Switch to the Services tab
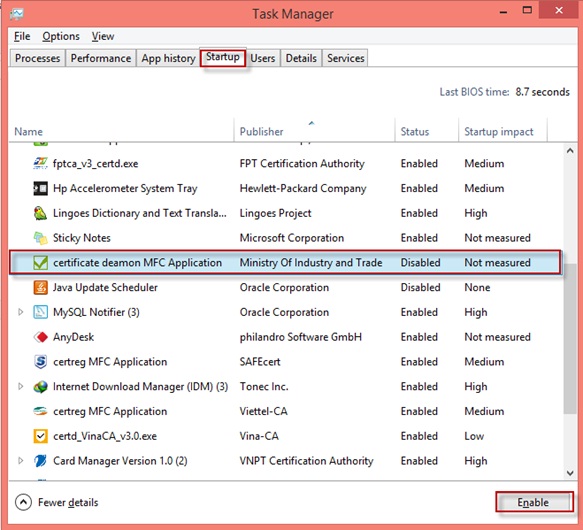Screen dimensions: 583x530 (345, 58)
